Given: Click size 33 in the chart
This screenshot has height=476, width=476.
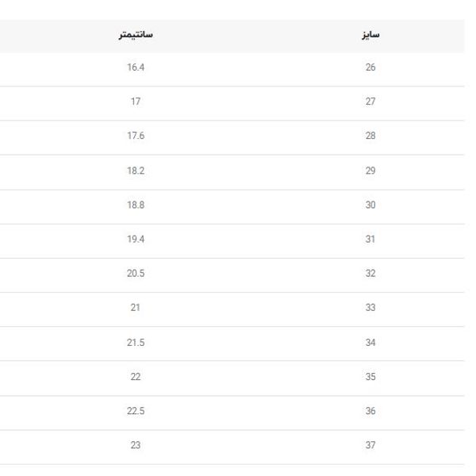Looking at the screenshot, I should pyautogui.click(x=370, y=308).
